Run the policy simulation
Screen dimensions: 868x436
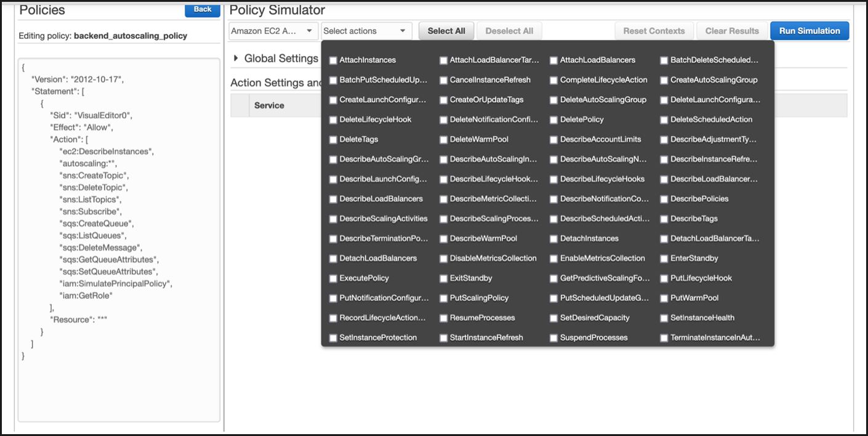(810, 31)
